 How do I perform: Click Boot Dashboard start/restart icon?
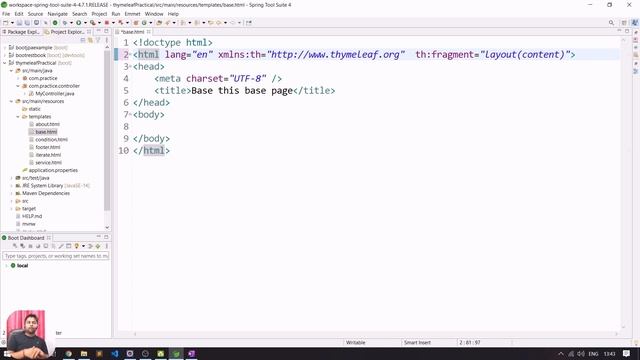pos(15,246)
